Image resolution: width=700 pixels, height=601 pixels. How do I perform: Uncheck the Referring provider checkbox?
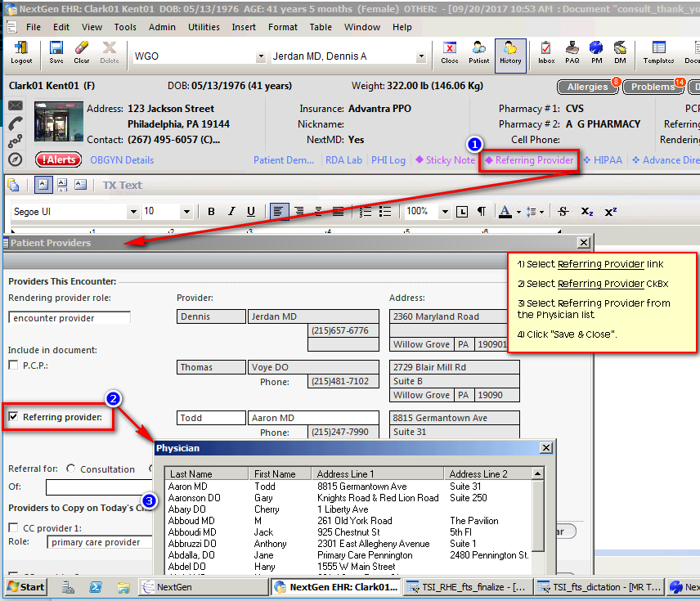click(13, 416)
